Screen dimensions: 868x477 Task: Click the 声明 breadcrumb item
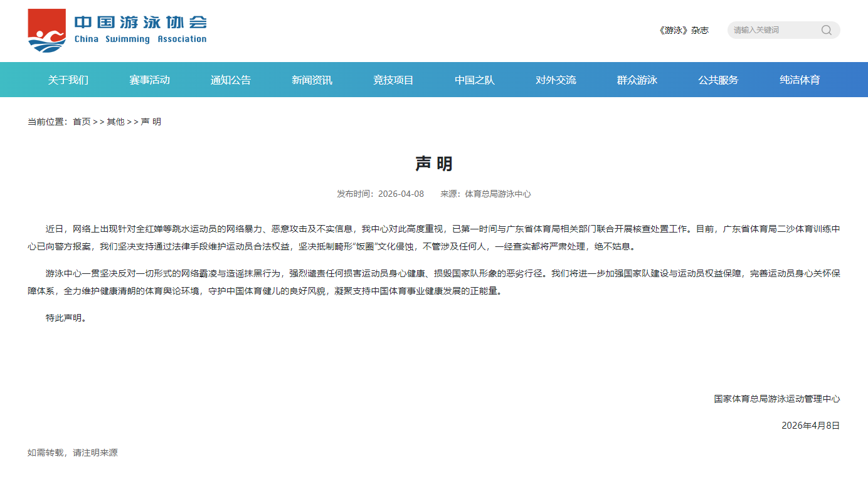(x=151, y=122)
